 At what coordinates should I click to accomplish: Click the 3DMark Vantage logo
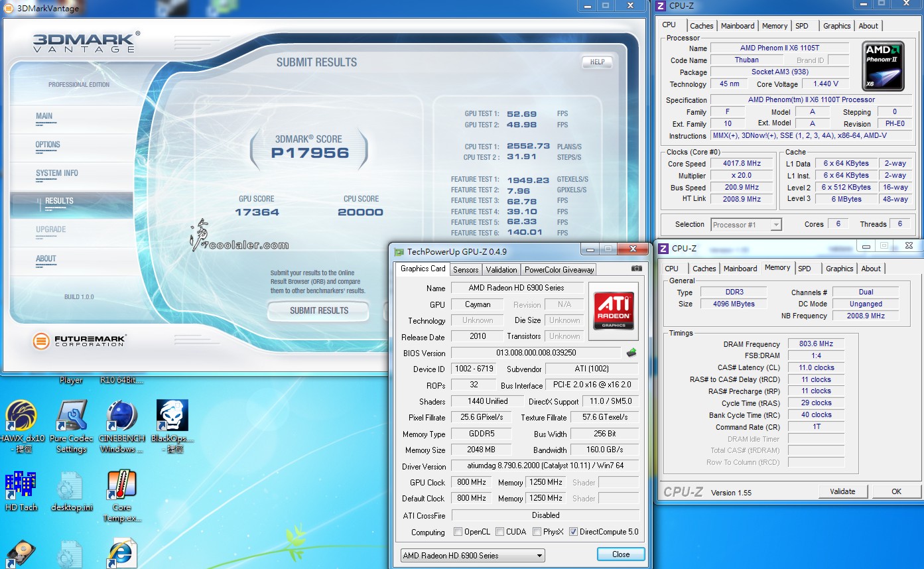click(86, 42)
